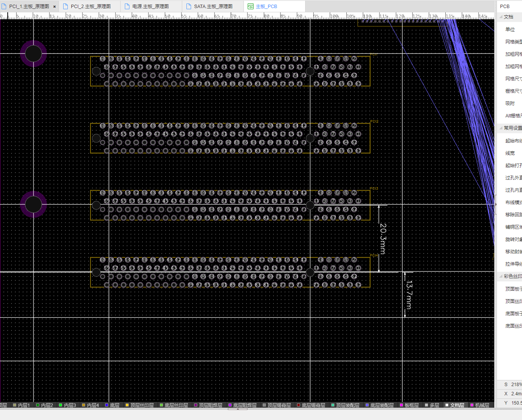Click the upper-left purple mounting hole
The width and height of the screenshot is (522, 420).
click(34, 54)
